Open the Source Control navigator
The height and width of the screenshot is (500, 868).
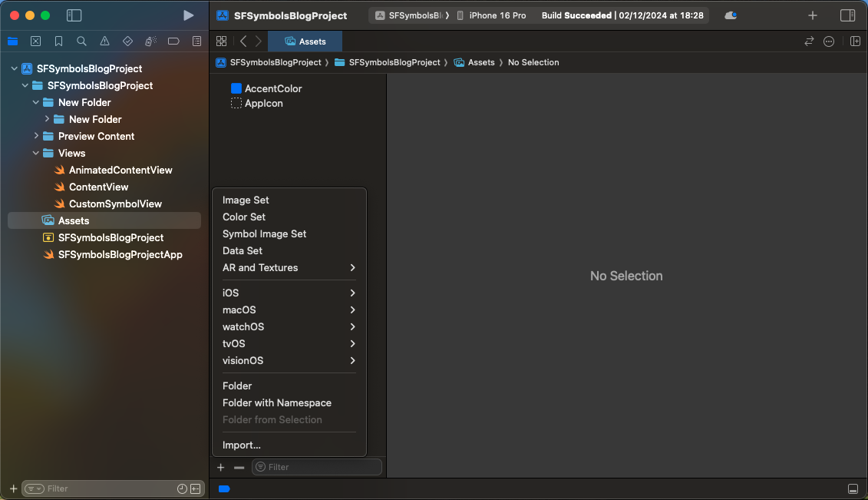[x=35, y=41]
